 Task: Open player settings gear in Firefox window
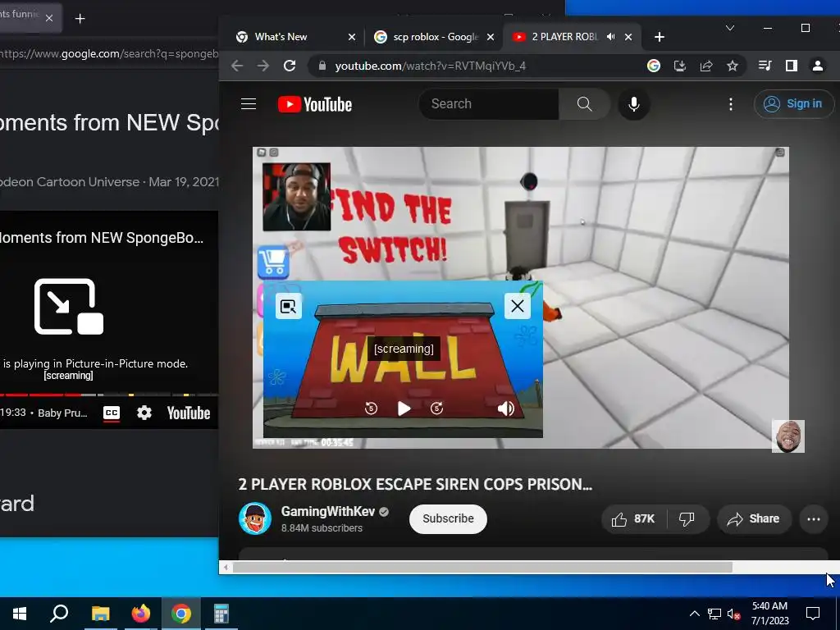point(144,413)
